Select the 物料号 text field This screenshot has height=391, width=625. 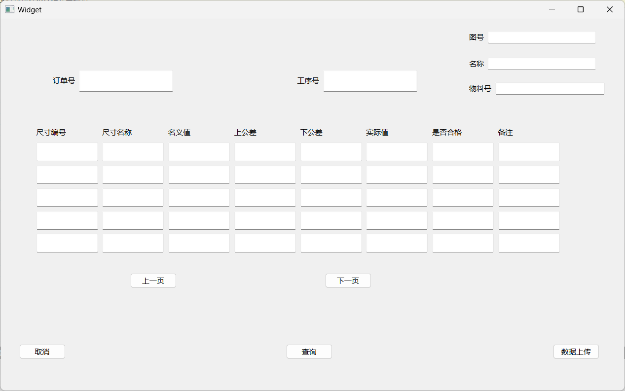pos(550,88)
